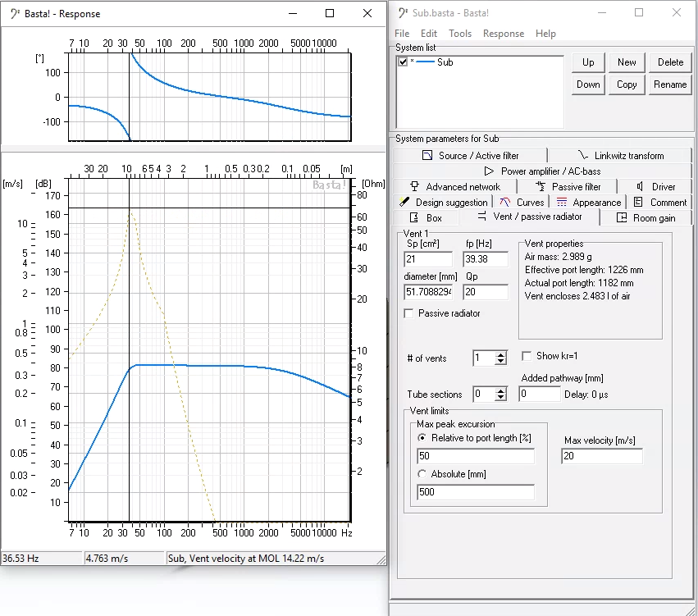Click the Curves tab icon
The width and height of the screenshot is (698, 616).
tap(504, 202)
